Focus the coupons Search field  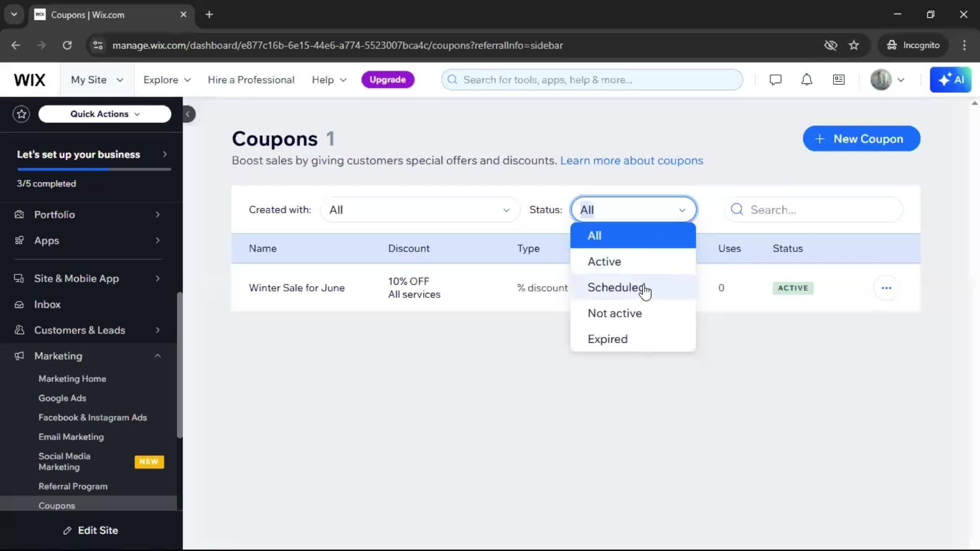tap(814, 210)
